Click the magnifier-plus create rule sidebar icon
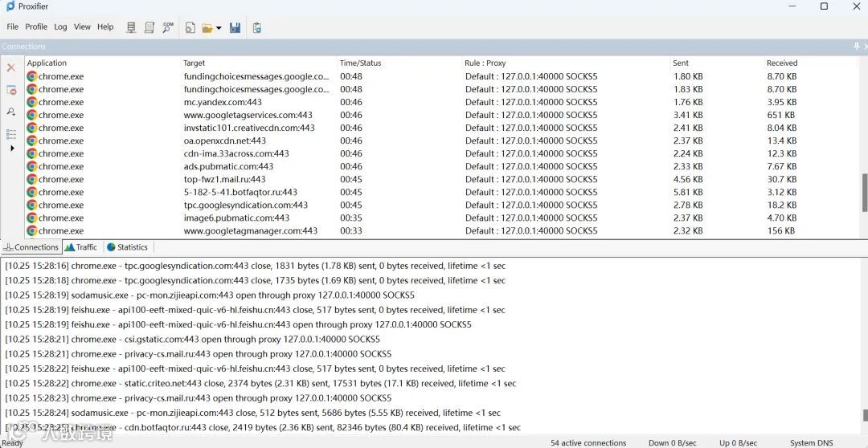The height and width of the screenshot is (448, 868). pyautogui.click(x=11, y=112)
